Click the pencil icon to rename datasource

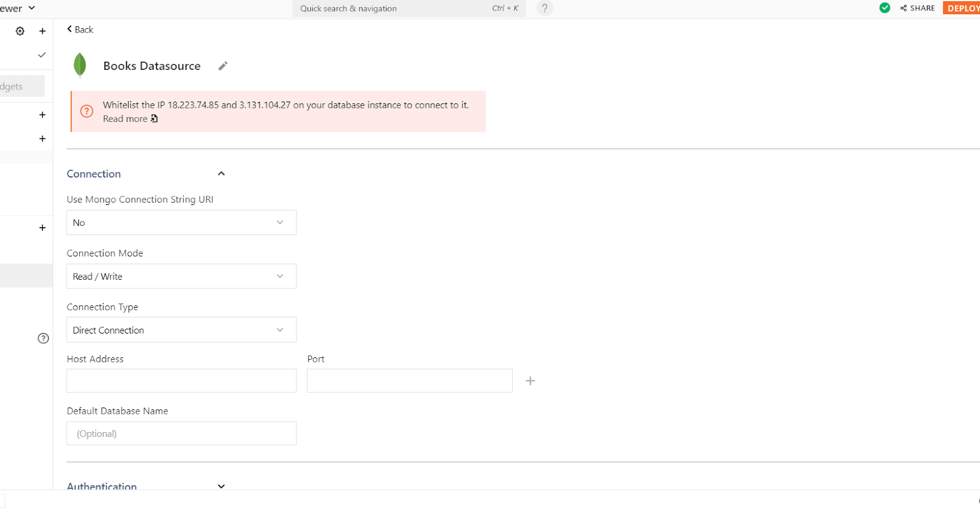223,66
